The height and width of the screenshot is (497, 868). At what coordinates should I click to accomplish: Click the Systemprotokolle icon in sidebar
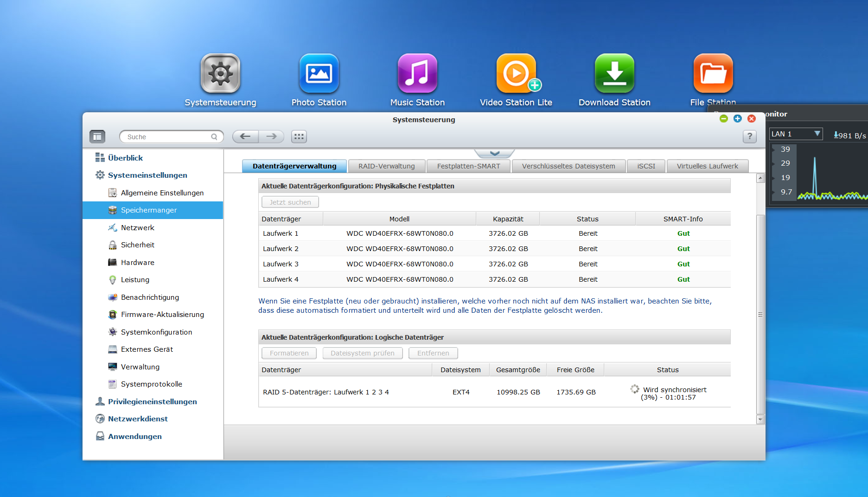tap(112, 384)
